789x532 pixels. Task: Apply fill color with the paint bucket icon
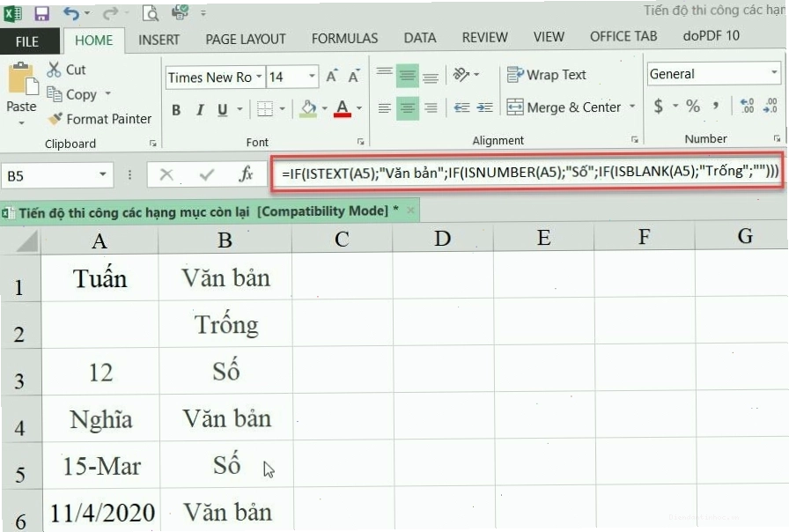[x=308, y=108]
